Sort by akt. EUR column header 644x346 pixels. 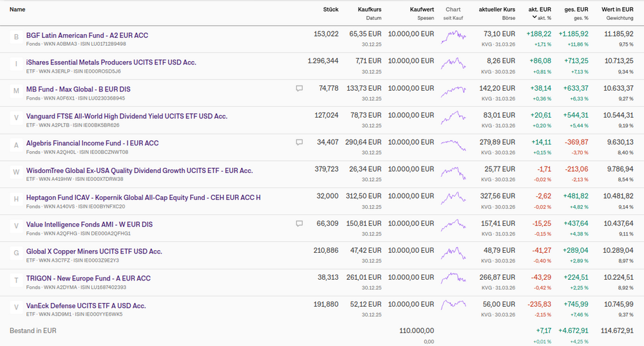pyautogui.click(x=540, y=10)
